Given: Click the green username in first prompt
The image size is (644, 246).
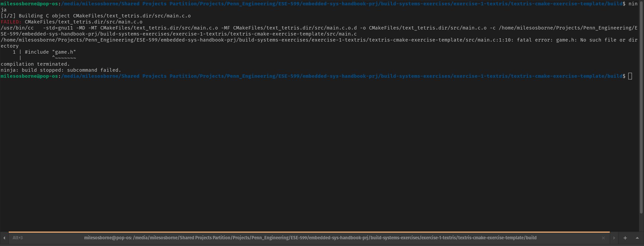Looking at the screenshot, I should coord(29,4).
